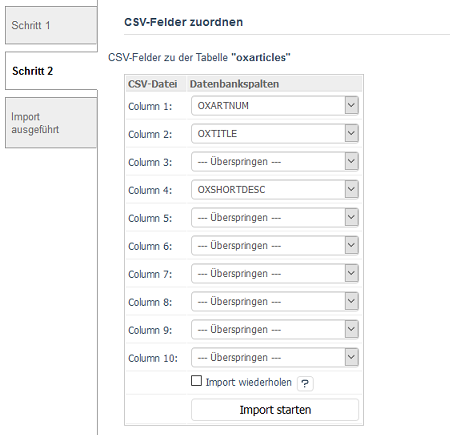The width and height of the screenshot is (450, 435).
Task: Select the Schritt 2 tab
Action: (51, 71)
